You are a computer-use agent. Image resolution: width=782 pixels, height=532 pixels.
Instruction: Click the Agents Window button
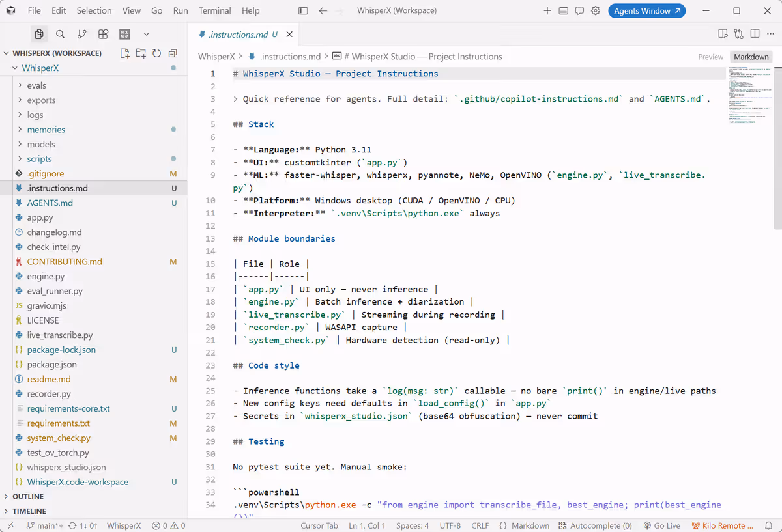pyautogui.click(x=646, y=10)
